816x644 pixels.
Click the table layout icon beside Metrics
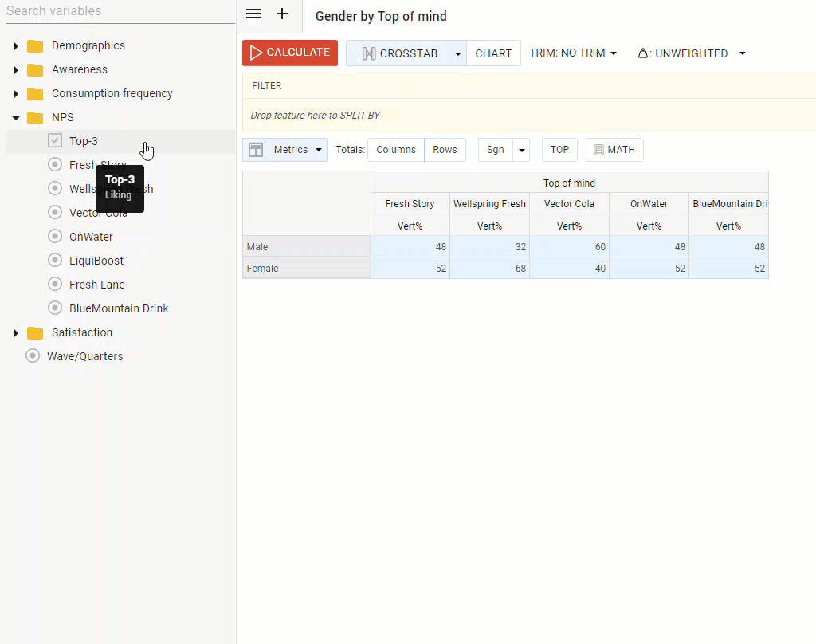pyautogui.click(x=254, y=150)
